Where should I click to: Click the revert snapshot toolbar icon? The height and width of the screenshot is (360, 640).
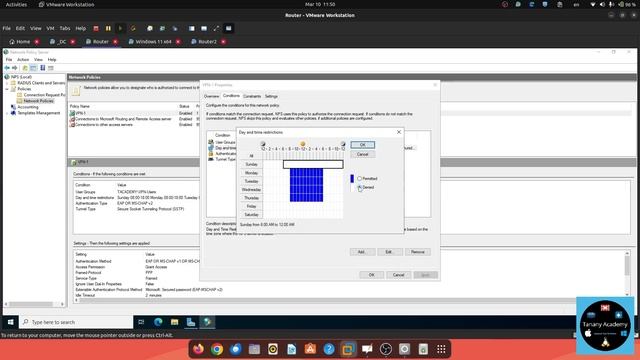coord(162,28)
